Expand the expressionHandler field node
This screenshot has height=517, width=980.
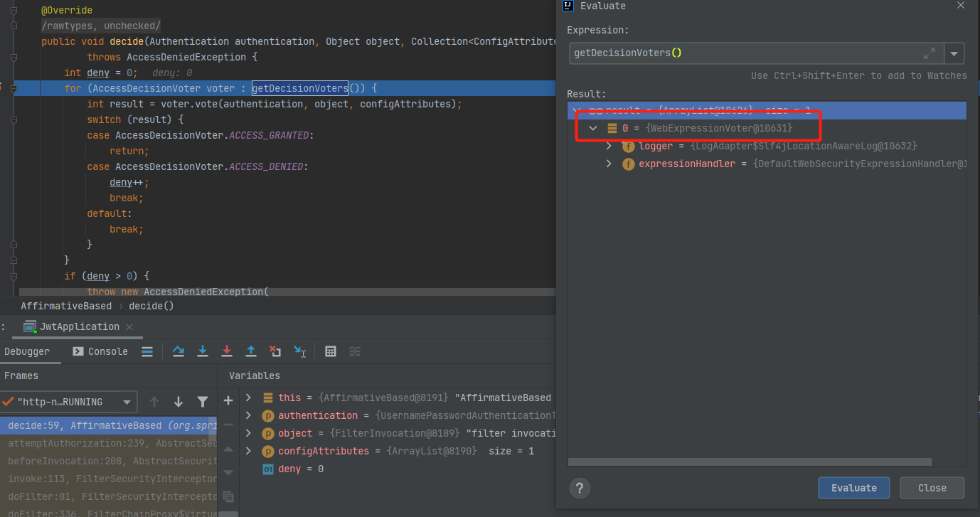(609, 164)
